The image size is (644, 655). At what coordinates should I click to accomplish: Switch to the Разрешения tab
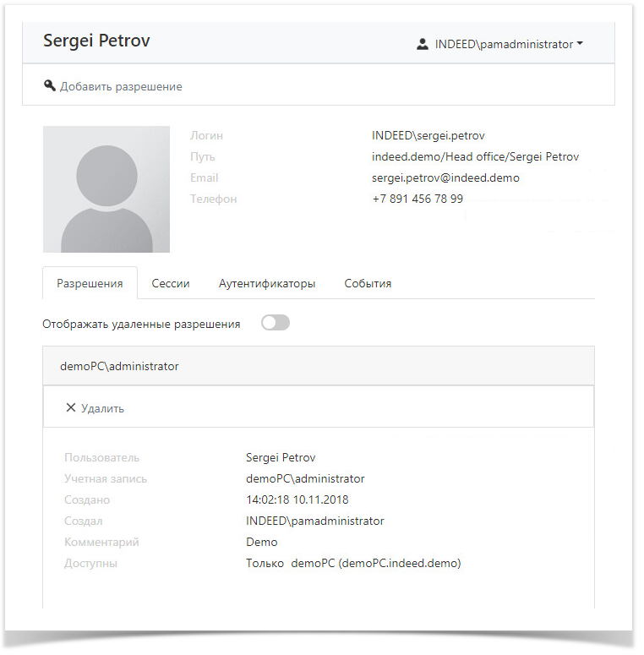pos(89,284)
